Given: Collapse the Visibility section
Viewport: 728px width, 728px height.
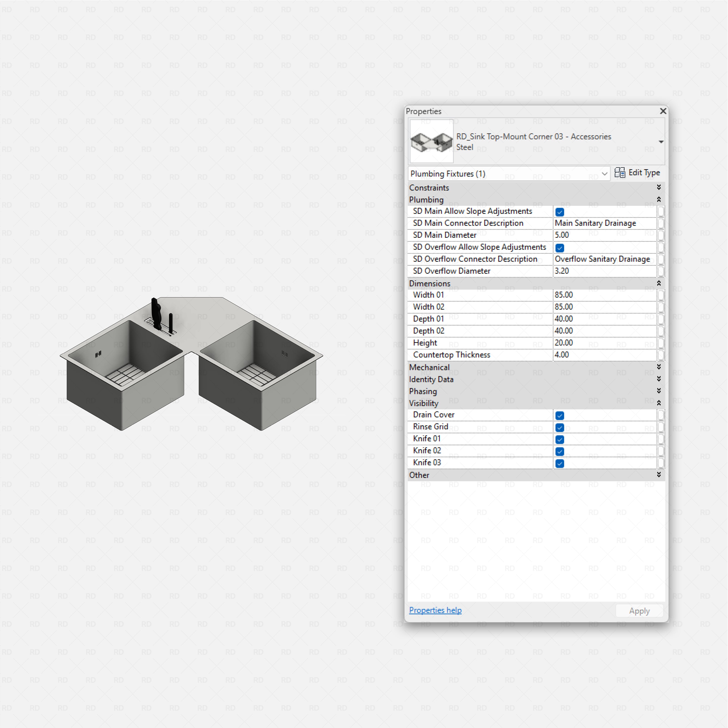Looking at the screenshot, I should [659, 403].
